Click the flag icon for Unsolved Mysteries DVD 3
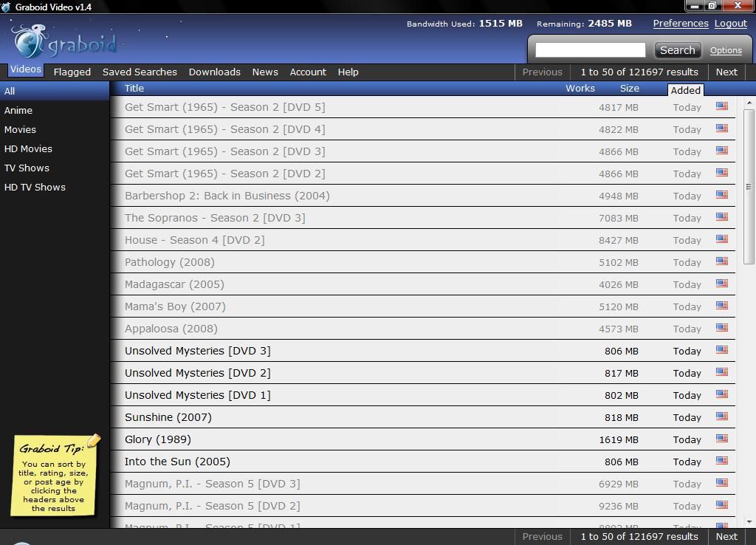The image size is (756, 545). click(722, 350)
